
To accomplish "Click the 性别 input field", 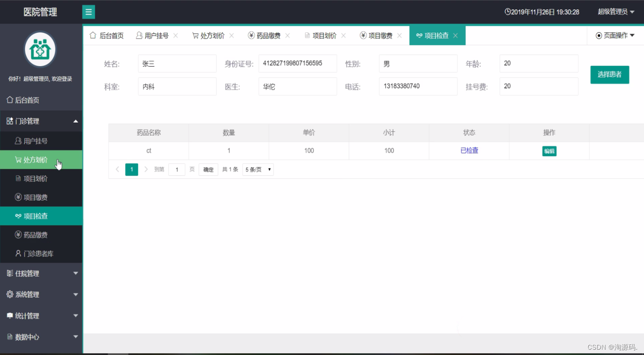I will click(x=418, y=63).
